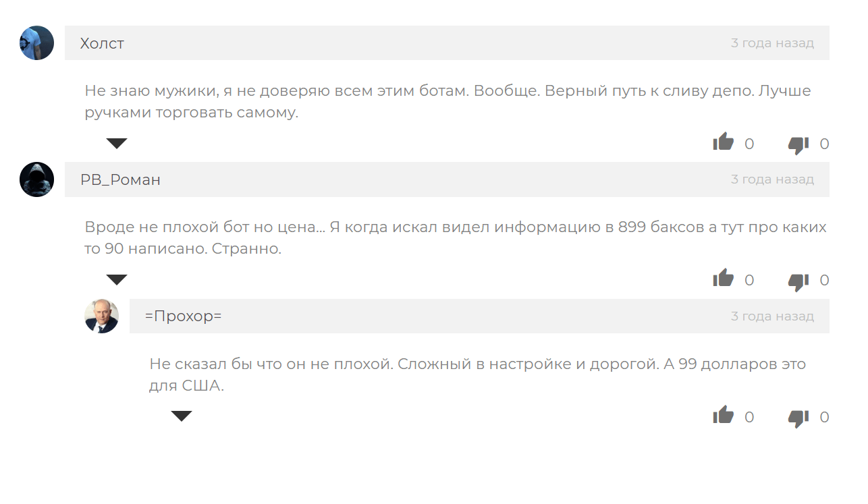Select the =Прохор= author name

click(183, 316)
